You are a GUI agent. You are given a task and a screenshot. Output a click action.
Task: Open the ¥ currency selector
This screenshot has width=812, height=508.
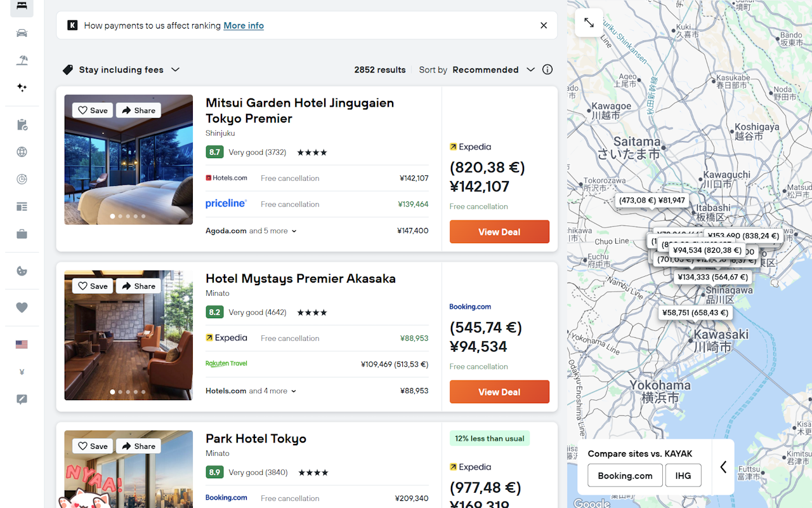tap(22, 372)
